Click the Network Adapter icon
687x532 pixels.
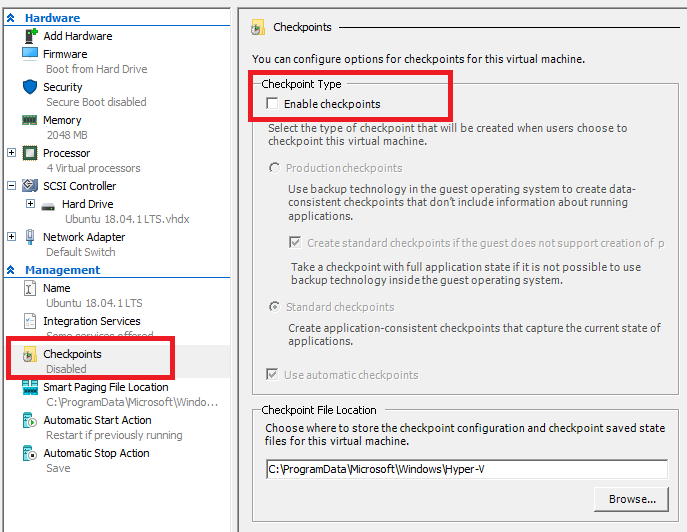point(30,237)
